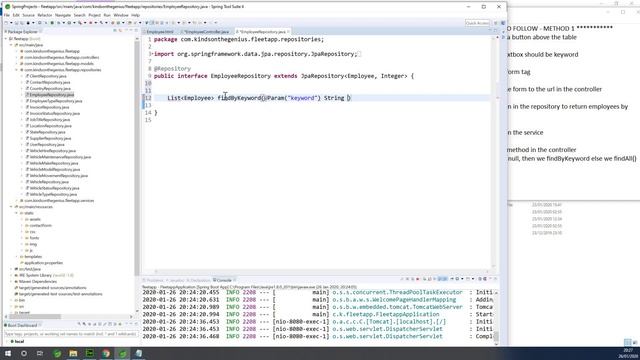The height and width of the screenshot is (360, 640).
Task: Select CountryRepository.java in the tree
Action: pos(49,88)
